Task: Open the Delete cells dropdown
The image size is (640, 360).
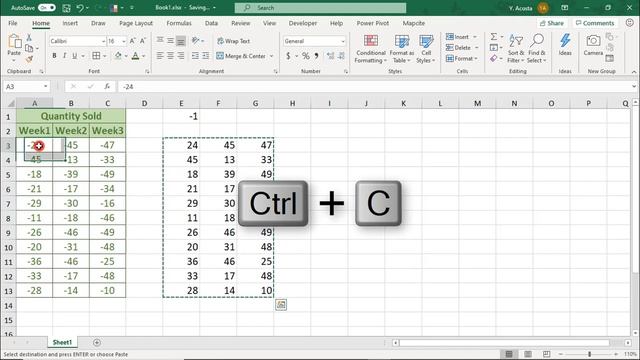Action: point(476,48)
